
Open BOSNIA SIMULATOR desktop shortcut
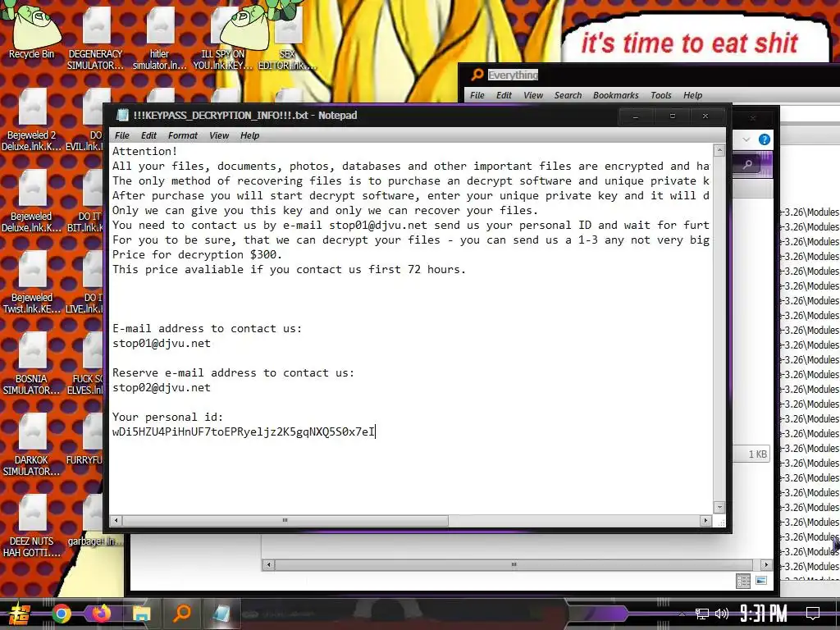click(x=32, y=364)
